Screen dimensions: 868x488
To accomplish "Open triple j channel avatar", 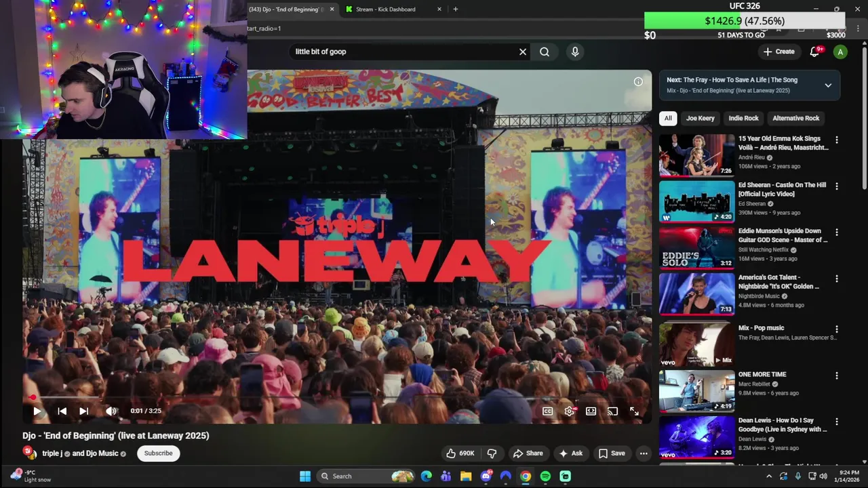I will point(29,453).
